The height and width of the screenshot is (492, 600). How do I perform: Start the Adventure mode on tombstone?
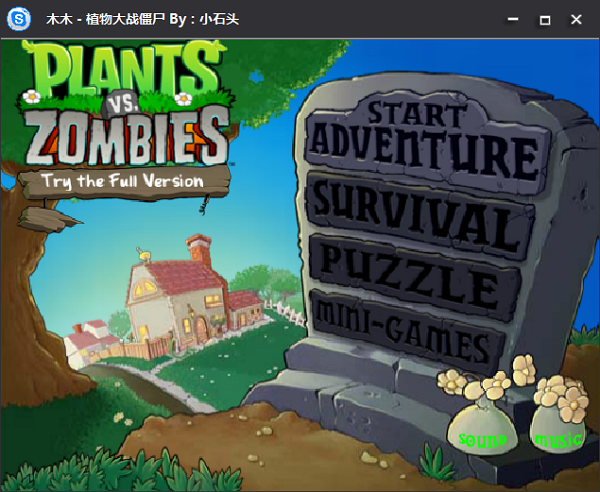click(x=427, y=143)
